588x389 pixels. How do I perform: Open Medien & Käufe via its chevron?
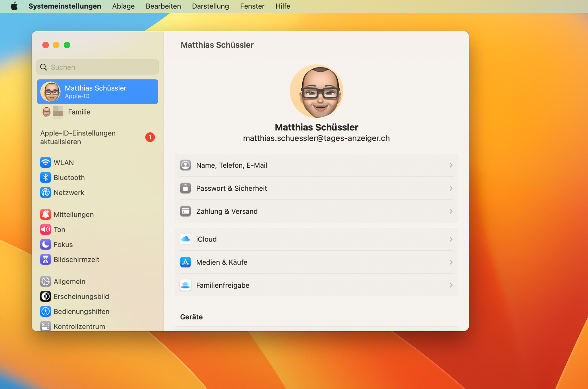click(451, 262)
